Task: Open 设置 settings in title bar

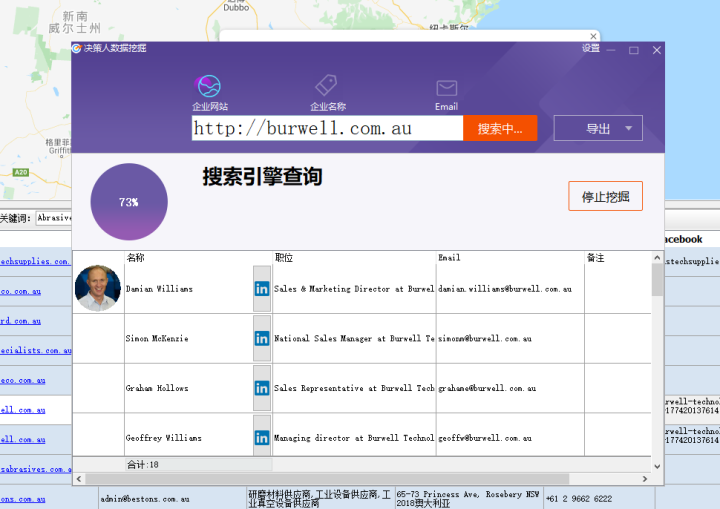Action: tap(591, 48)
